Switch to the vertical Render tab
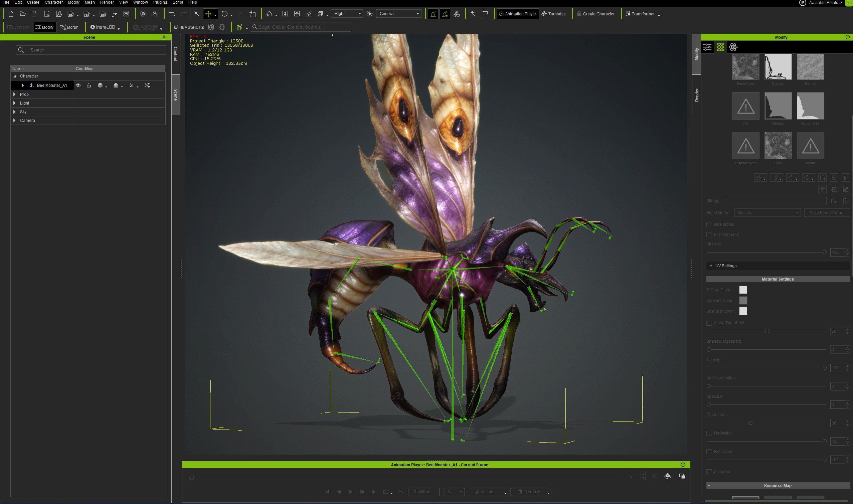Image resolution: width=853 pixels, height=504 pixels. [x=696, y=95]
